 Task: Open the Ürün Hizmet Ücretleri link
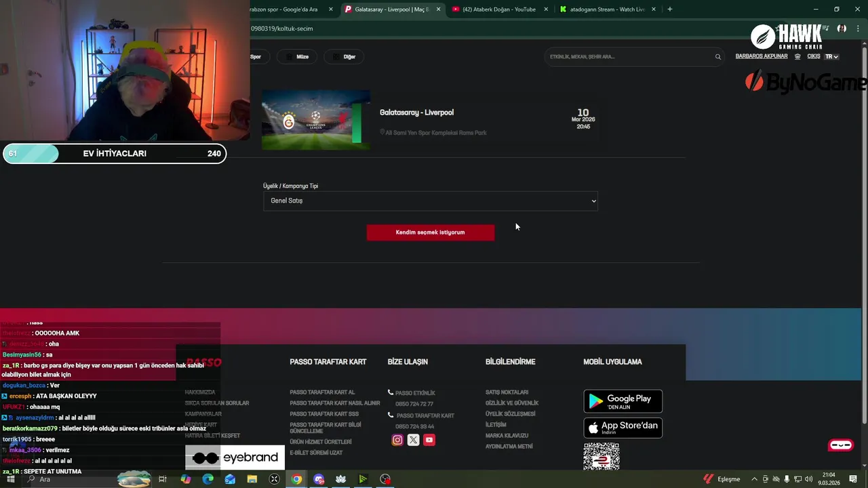321,442
